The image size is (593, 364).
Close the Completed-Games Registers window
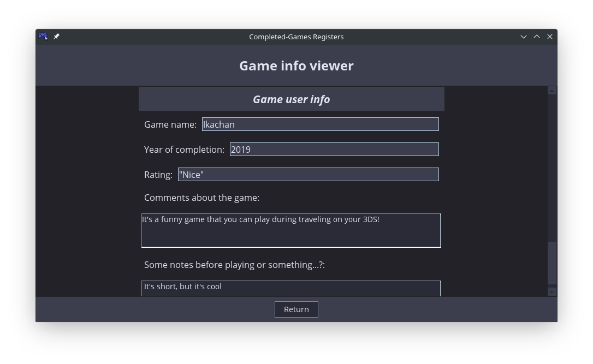point(550,37)
